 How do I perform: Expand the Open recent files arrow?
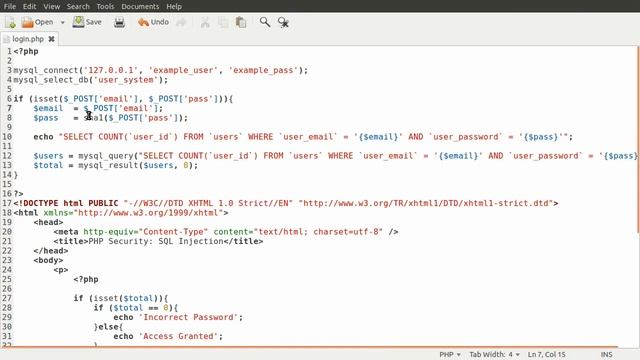(62, 22)
